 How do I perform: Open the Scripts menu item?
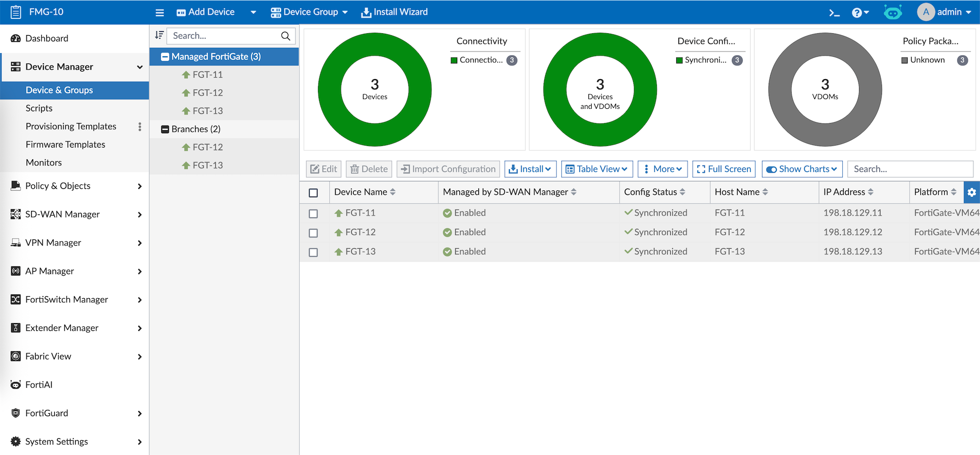(x=39, y=108)
